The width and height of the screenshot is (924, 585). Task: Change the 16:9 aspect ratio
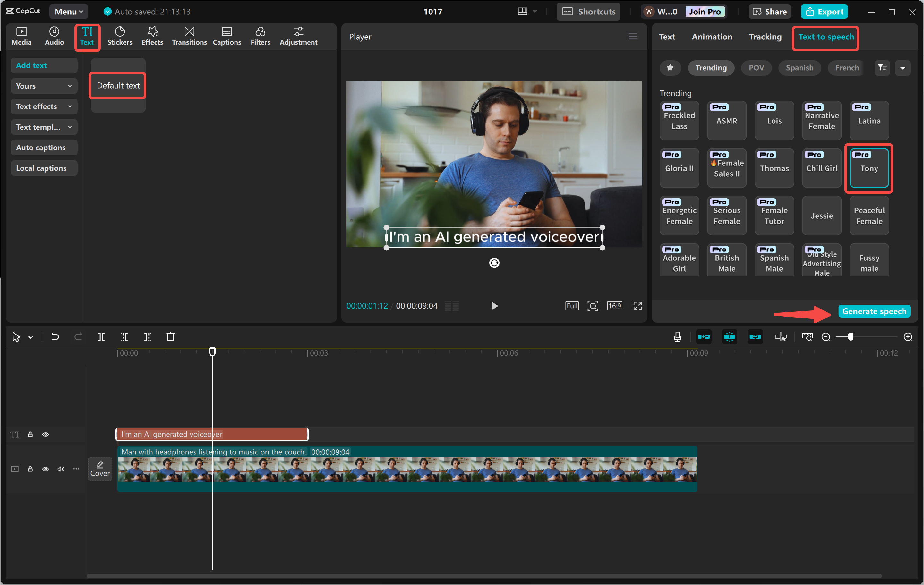[x=614, y=306]
